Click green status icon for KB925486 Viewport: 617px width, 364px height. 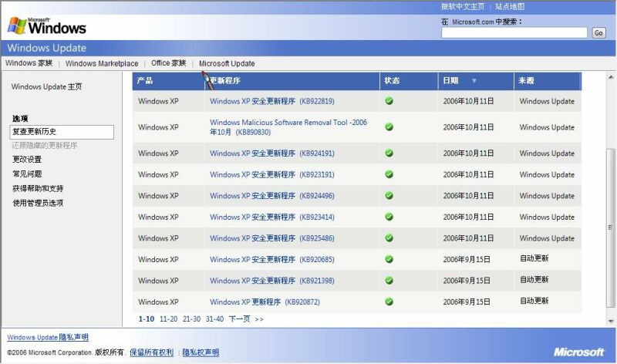pyautogui.click(x=389, y=238)
